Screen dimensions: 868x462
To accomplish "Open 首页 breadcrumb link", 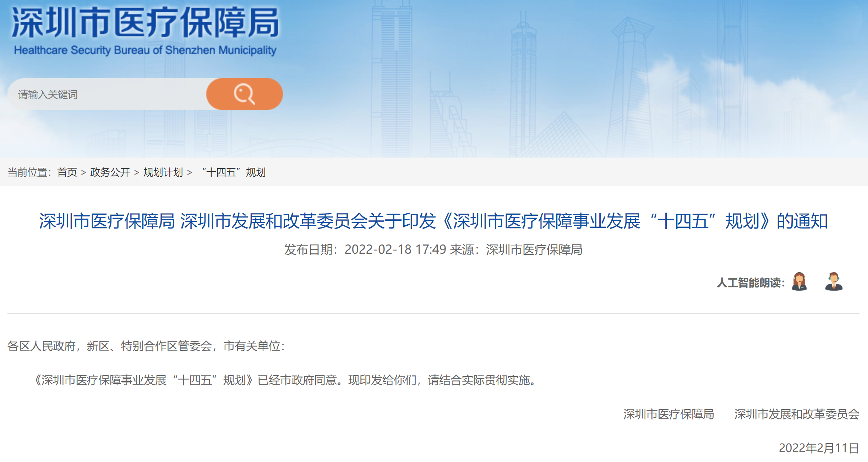I will 67,172.
